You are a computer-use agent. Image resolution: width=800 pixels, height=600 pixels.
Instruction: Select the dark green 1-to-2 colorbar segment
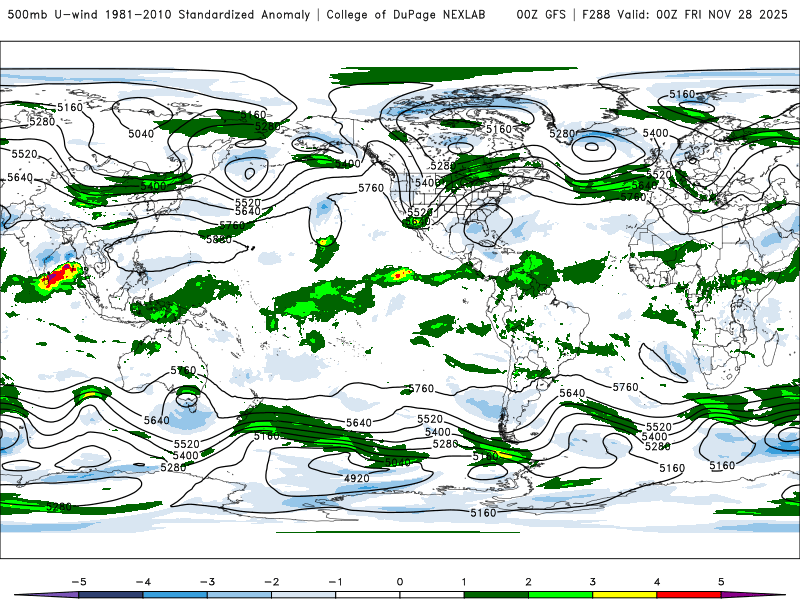(x=496, y=595)
